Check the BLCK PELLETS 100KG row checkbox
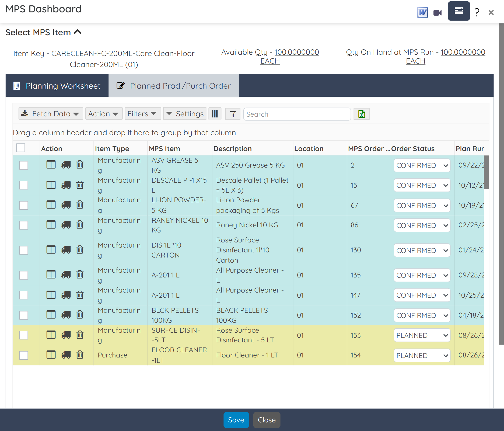Viewport: 504px width, 431px height. tap(24, 315)
